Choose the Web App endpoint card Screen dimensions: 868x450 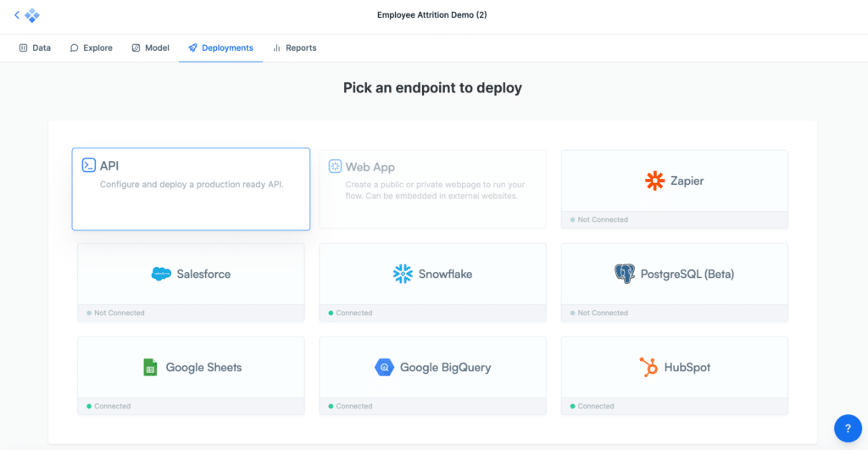pyautogui.click(x=433, y=189)
